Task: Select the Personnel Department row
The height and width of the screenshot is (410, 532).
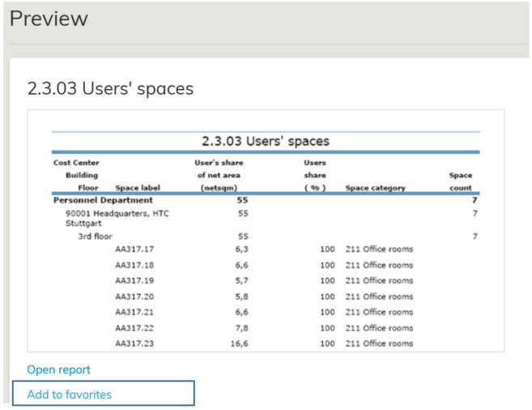Action: (102, 199)
